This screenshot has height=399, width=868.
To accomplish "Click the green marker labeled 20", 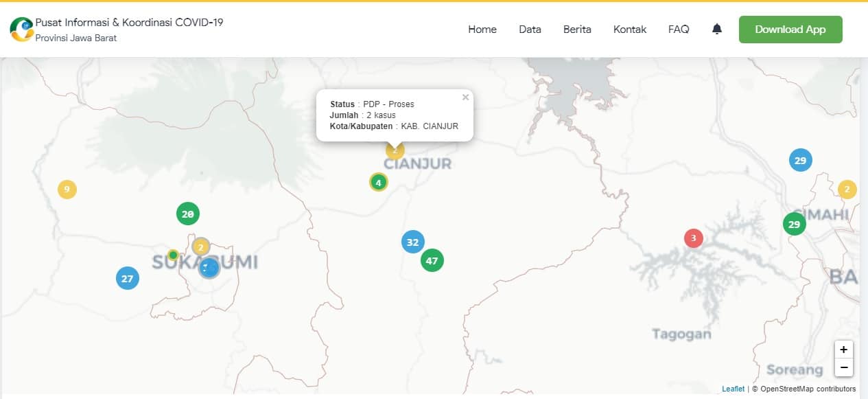I will tap(187, 214).
